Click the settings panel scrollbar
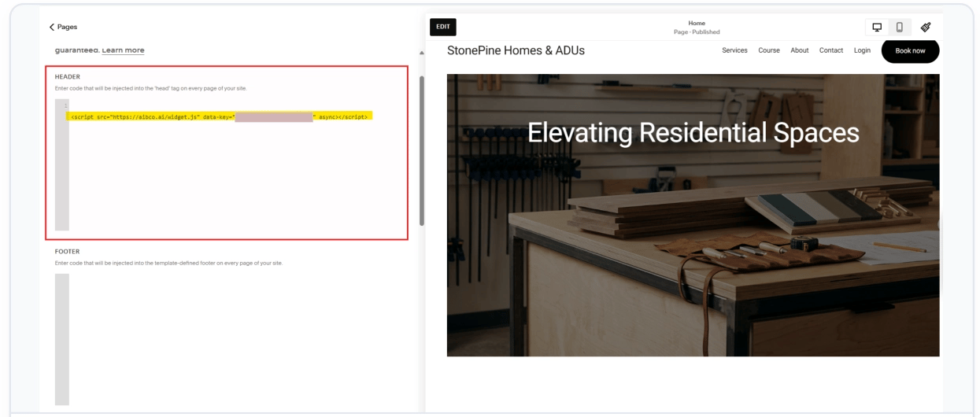Screen dimensions: 980x417 point(421,149)
